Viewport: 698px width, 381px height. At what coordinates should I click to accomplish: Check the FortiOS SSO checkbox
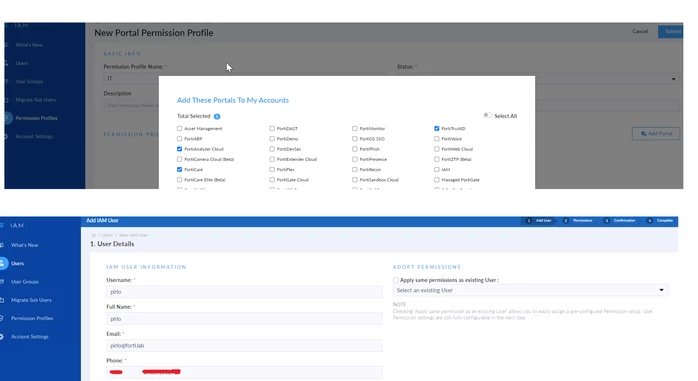point(355,139)
